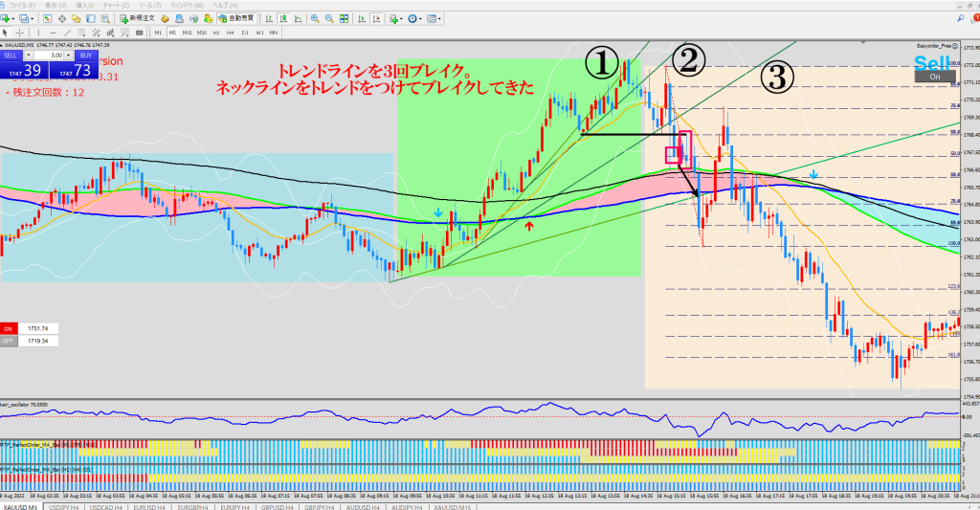Tile chart windows icon

tap(344, 19)
